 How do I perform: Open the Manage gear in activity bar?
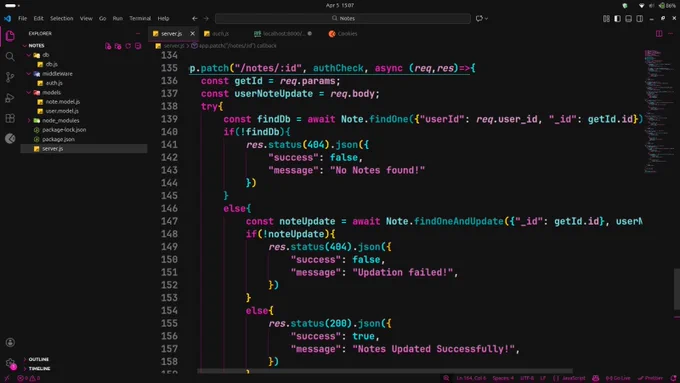point(10,363)
